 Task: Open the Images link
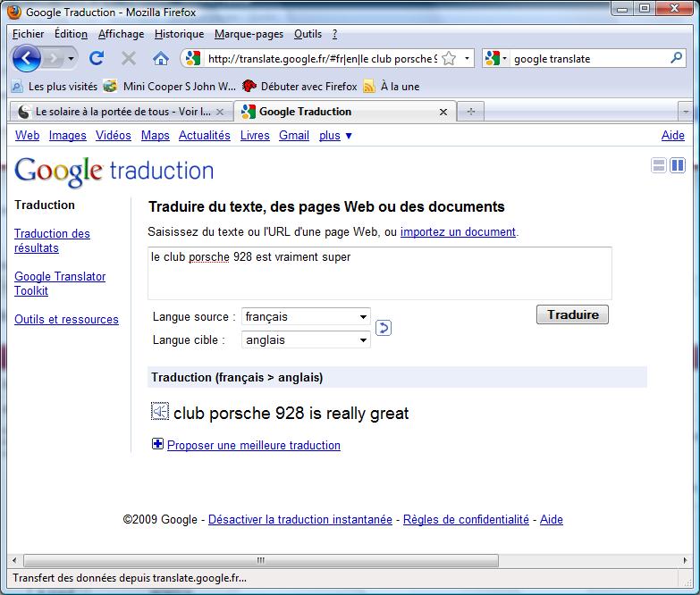point(67,135)
